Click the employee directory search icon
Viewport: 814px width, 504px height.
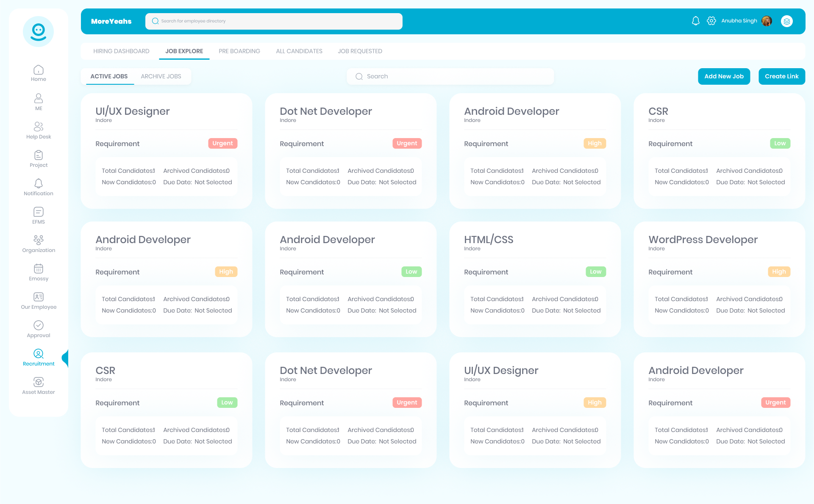click(x=155, y=21)
